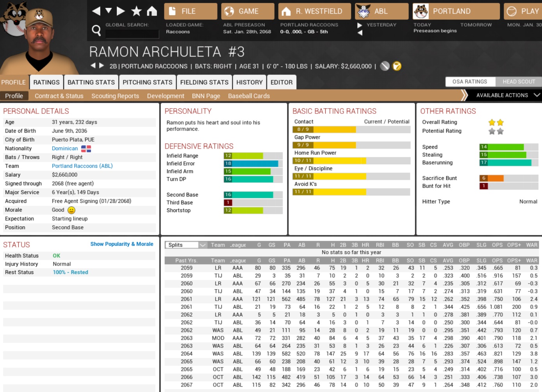Click YESTERDAY in the schedule bar
The image size is (542, 392).
381,25
